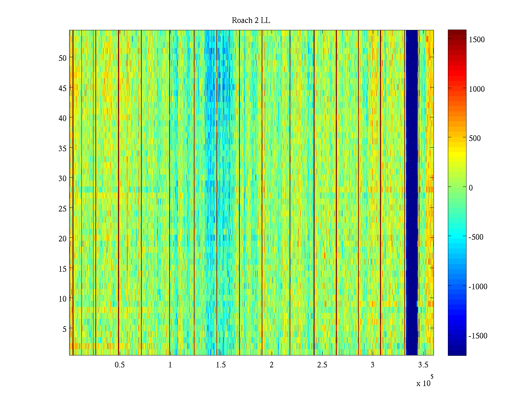Click the y-axis tick label 30
The image size is (532, 399).
63,179
